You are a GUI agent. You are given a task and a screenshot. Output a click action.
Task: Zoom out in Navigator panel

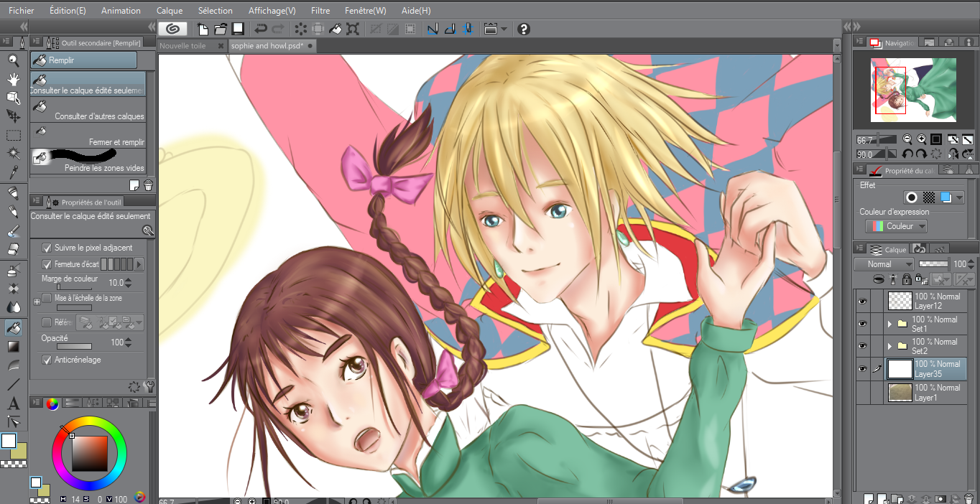[907, 139]
